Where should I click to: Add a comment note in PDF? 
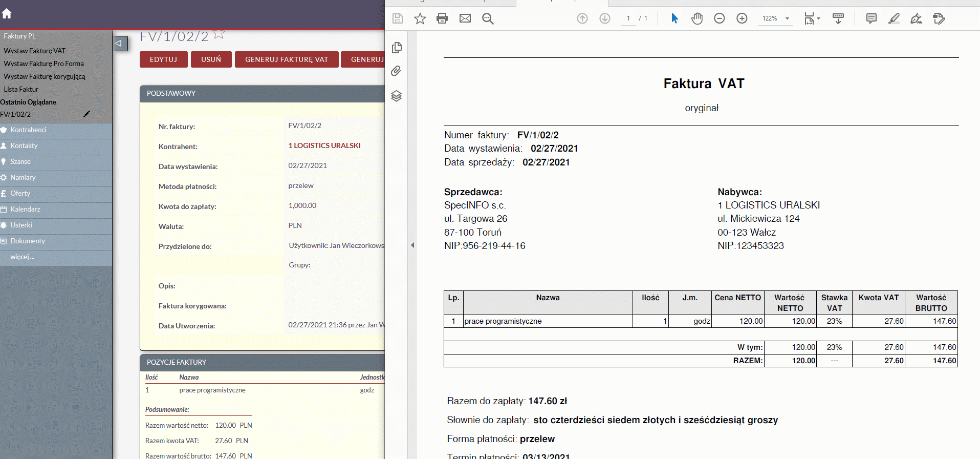point(872,18)
